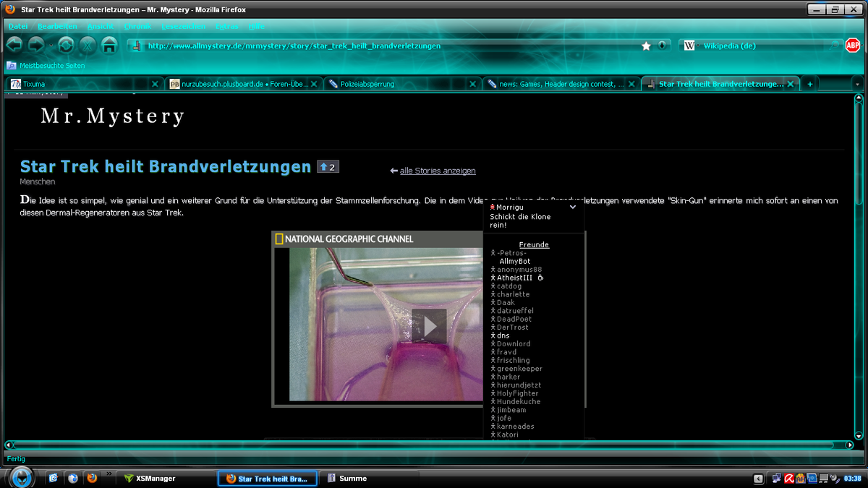Expand the taskbar quick launch chevron
This screenshot has height=488, width=868.
tap(109, 475)
